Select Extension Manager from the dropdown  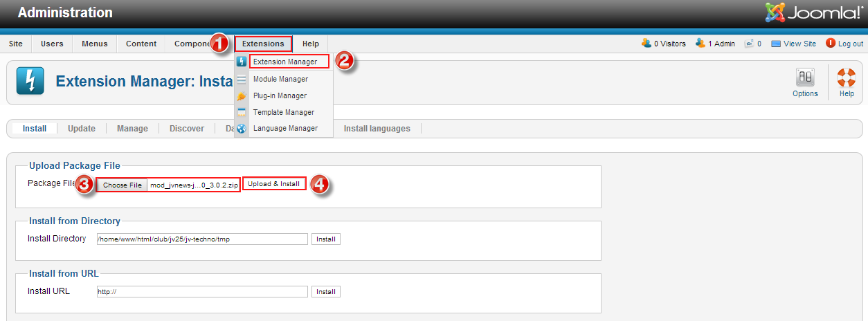285,62
